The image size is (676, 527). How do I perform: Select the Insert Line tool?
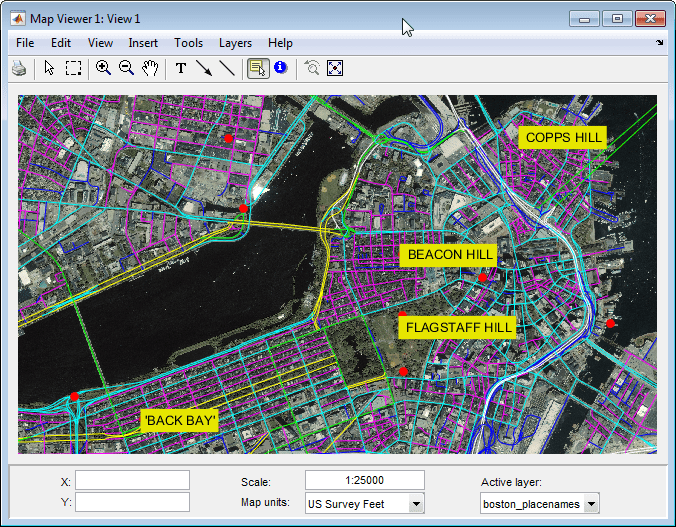[227, 68]
